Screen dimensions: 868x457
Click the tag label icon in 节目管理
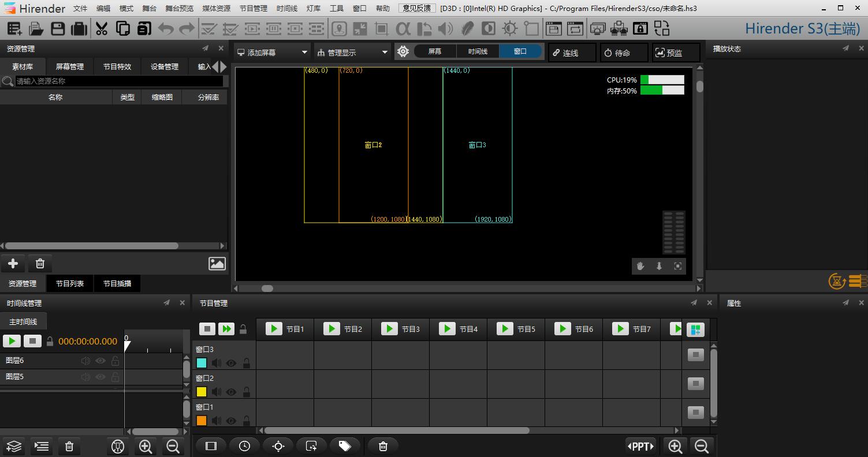pyautogui.click(x=345, y=446)
